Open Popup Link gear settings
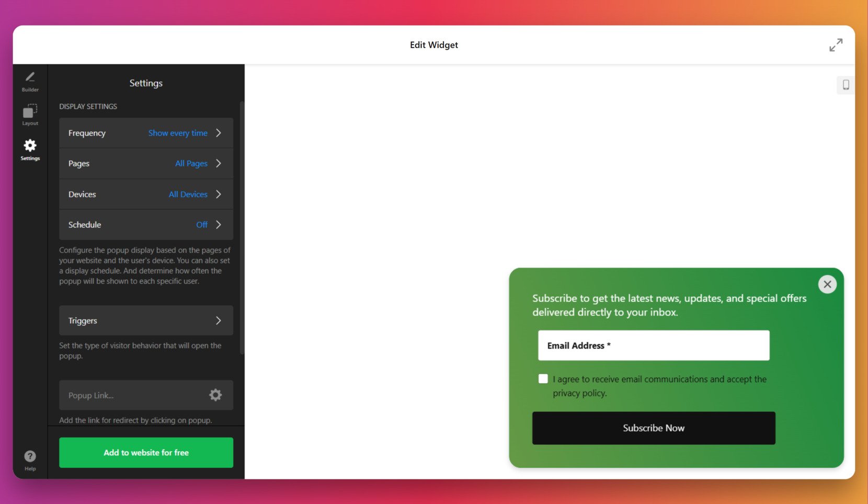Image resolution: width=868 pixels, height=504 pixels. click(x=215, y=395)
